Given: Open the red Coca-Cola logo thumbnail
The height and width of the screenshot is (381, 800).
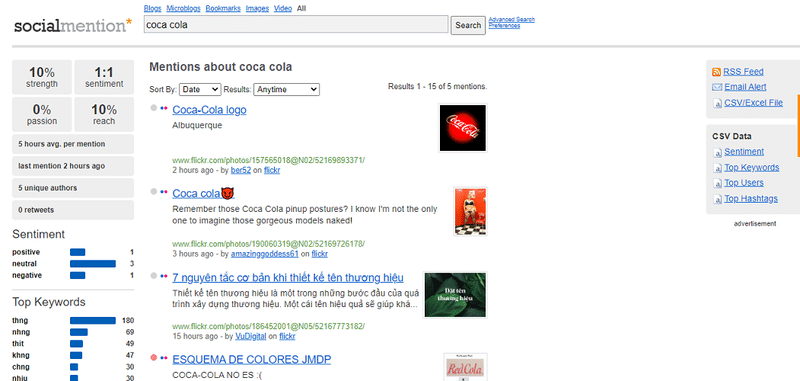Looking at the screenshot, I should [463, 128].
